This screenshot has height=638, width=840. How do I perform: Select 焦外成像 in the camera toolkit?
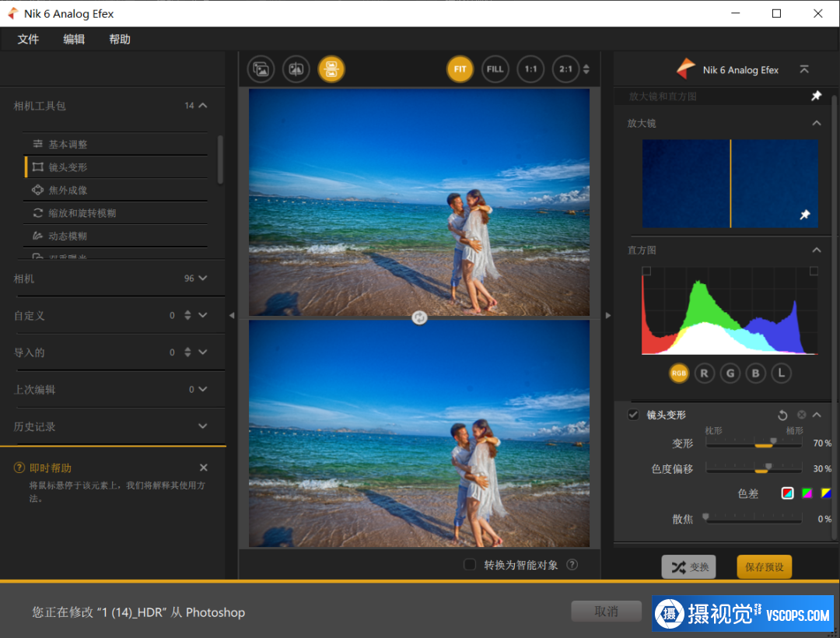[116, 190]
